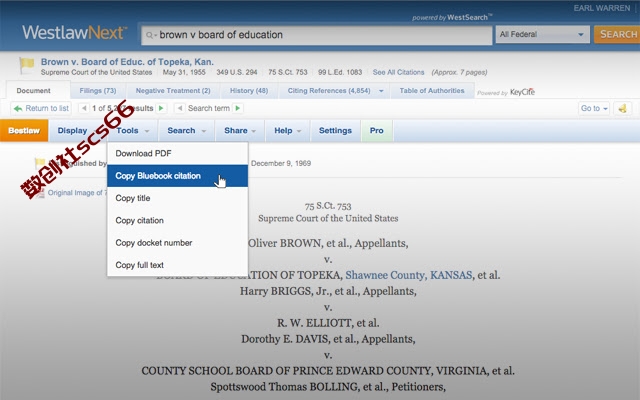Viewport: 640px width, 400px height.
Task: Expand the Citing References tab arrow
Action: pos(381,91)
